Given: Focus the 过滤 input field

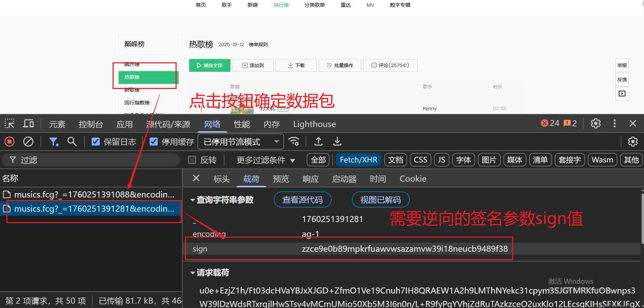Looking at the screenshot, I should pos(91,160).
